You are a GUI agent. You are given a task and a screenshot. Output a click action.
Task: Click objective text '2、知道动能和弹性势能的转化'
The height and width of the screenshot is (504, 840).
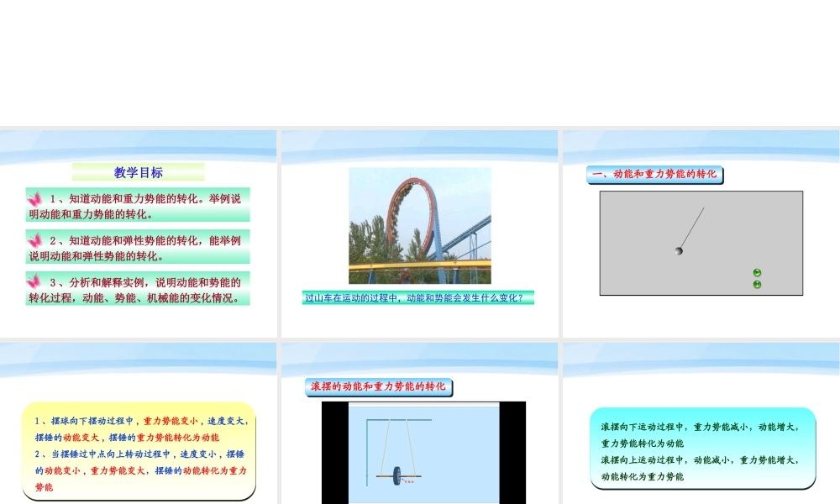(x=126, y=240)
